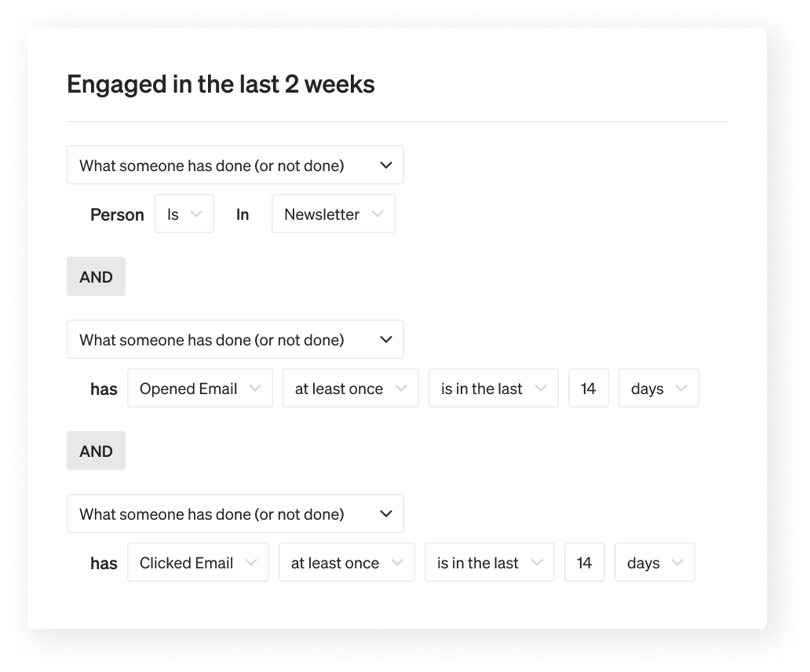
Task: Click the chevron beside Opened Email
Action: point(255,388)
